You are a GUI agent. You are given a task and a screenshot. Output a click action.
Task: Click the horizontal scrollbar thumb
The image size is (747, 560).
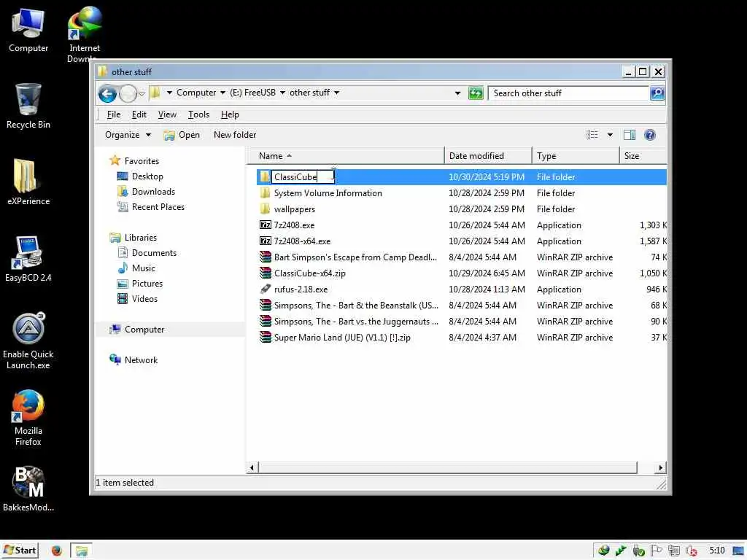coord(447,467)
